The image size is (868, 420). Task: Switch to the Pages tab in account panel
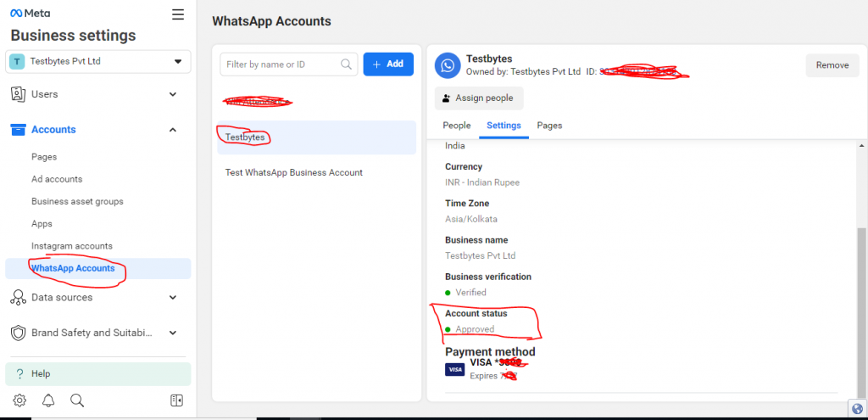click(x=549, y=126)
